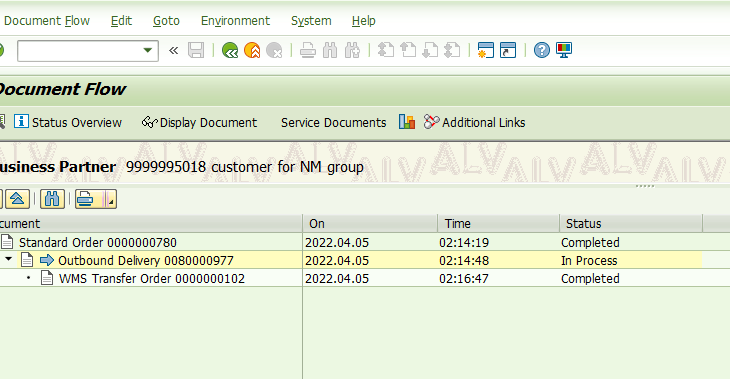Viewport: 730px width, 379px height.
Task: Click the bar chart icon beside Service Documents
Action: coord(407,122)
